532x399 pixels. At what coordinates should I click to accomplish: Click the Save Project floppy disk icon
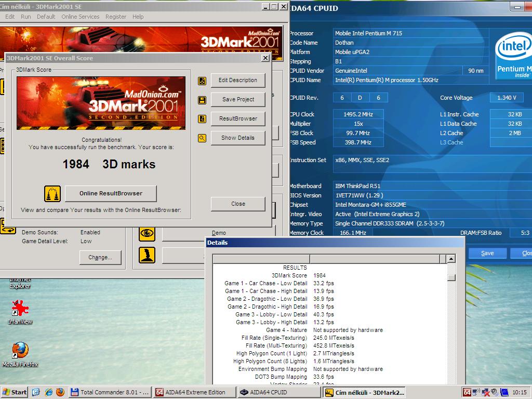tap(202, 100)
